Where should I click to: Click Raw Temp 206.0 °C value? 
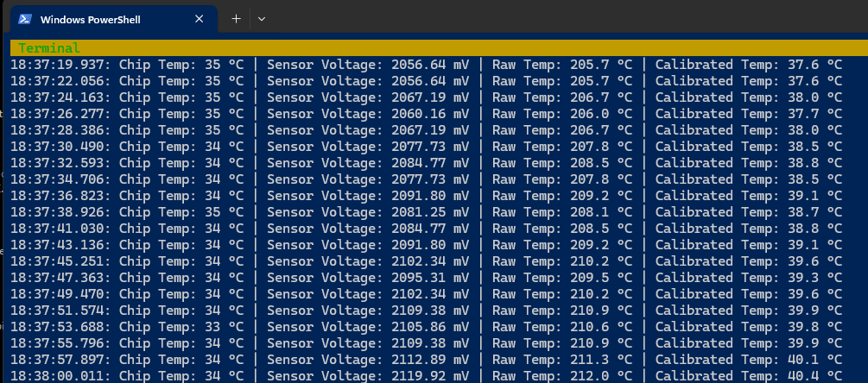(x=601, y=114)
